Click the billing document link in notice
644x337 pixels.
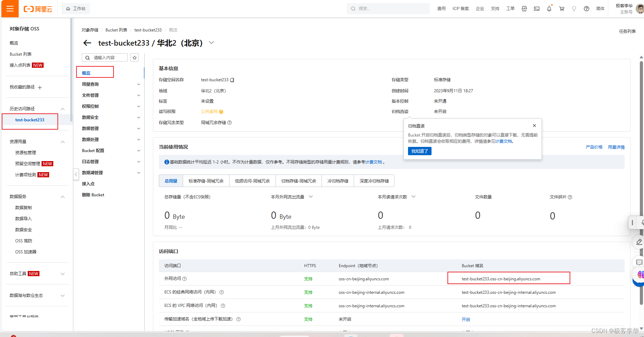click(x=374, y=162)
